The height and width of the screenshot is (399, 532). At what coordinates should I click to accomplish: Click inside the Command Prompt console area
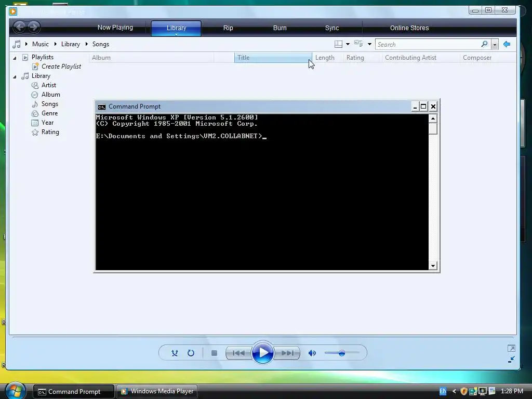tap(262, 192)
